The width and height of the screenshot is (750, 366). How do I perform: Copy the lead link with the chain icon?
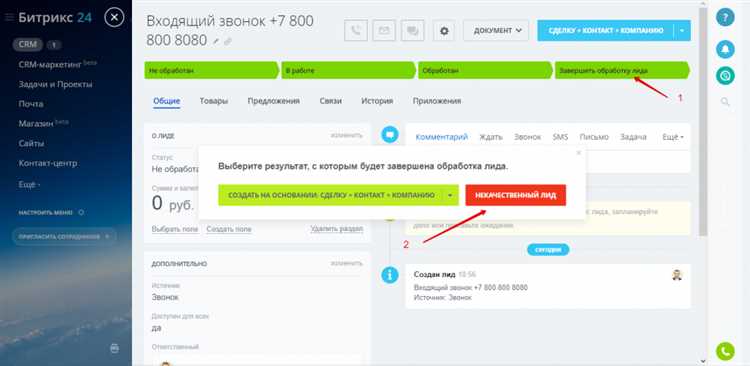click(x=228, y=42)
